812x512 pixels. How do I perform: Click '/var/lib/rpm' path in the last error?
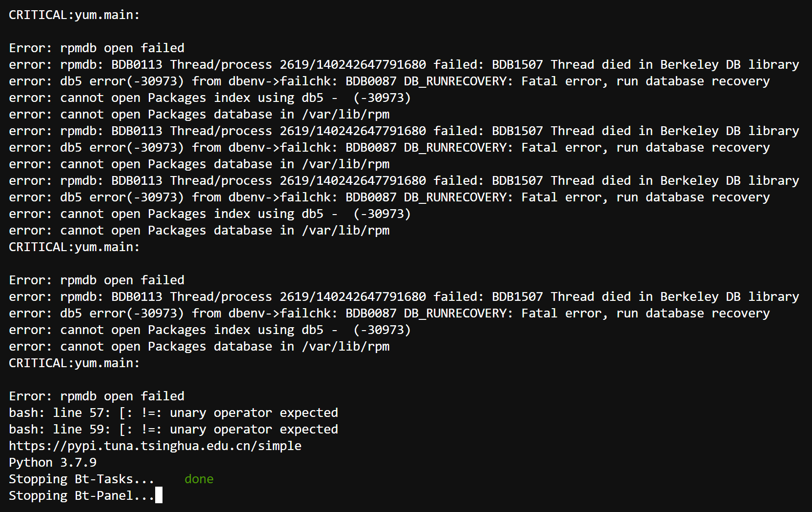345,347
